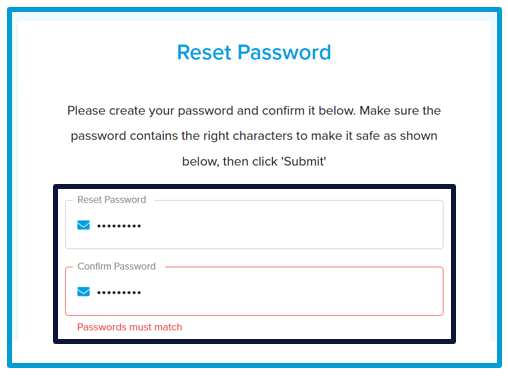508x378 pixels.
Task: Focus the Reset Password input field
Action: pyautogui.click(x=254, y=224)
